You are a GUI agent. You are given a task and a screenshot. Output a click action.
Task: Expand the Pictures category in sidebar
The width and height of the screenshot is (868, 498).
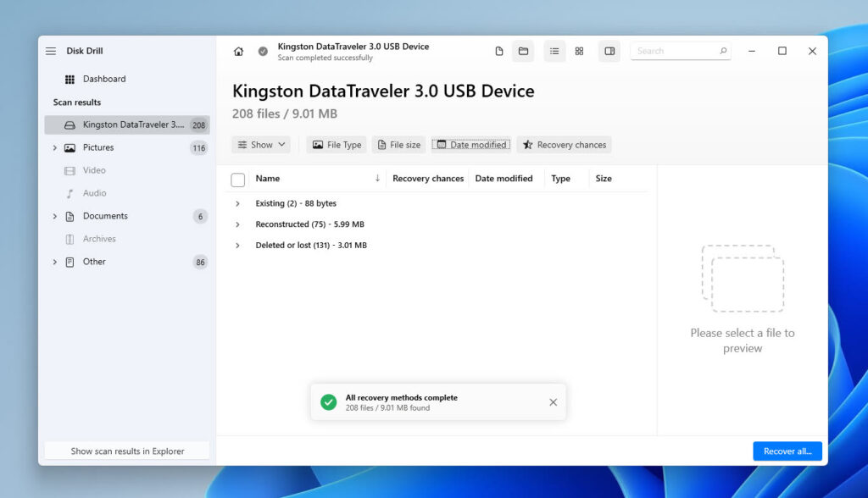click(x=55, y=147)
